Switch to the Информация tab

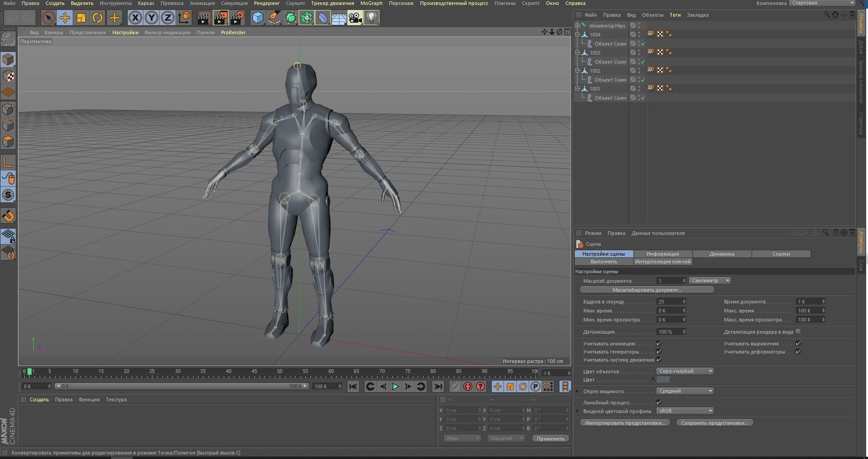662,254
